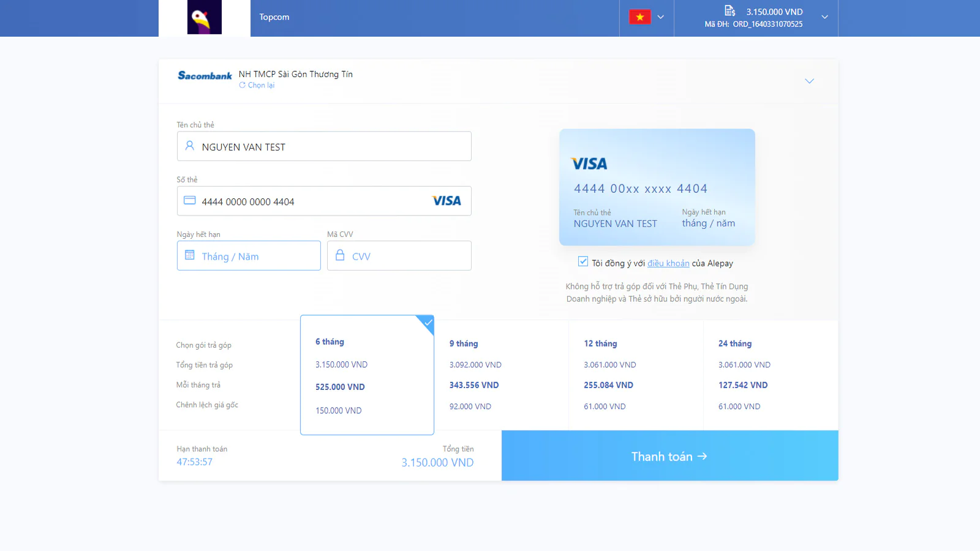Image resolution: width=980 pixels, height=551 pixels.
Task: Click the Chênh lệch giá gốc label
Action: pos(207,405)
